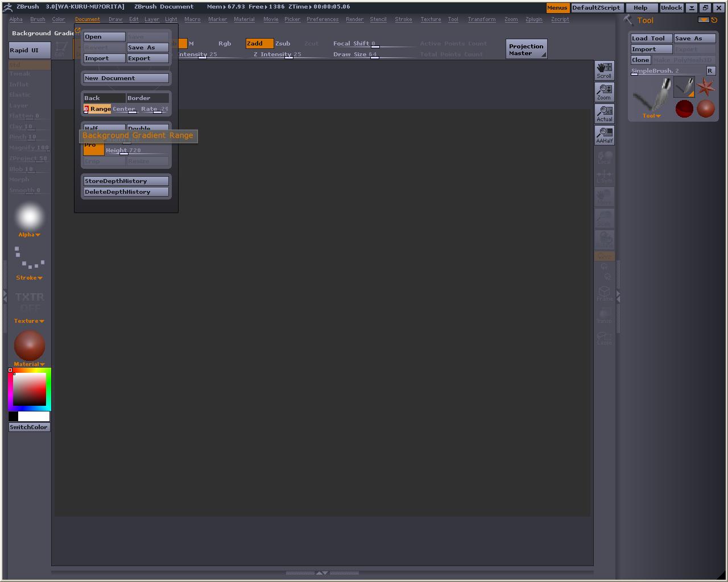Viewport: 728px width, 582px height.
Task: Click the Lasso selection icon
Action: point(604,338)
